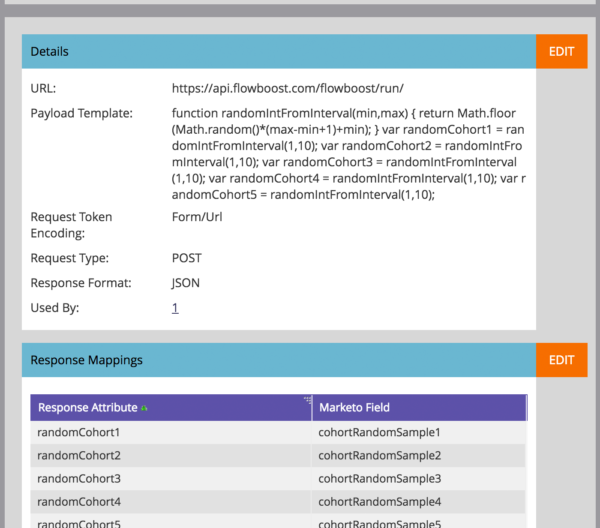The image size is (600, 528).
Task: Click the flowboost API URL value
Action: click(287, 88)
